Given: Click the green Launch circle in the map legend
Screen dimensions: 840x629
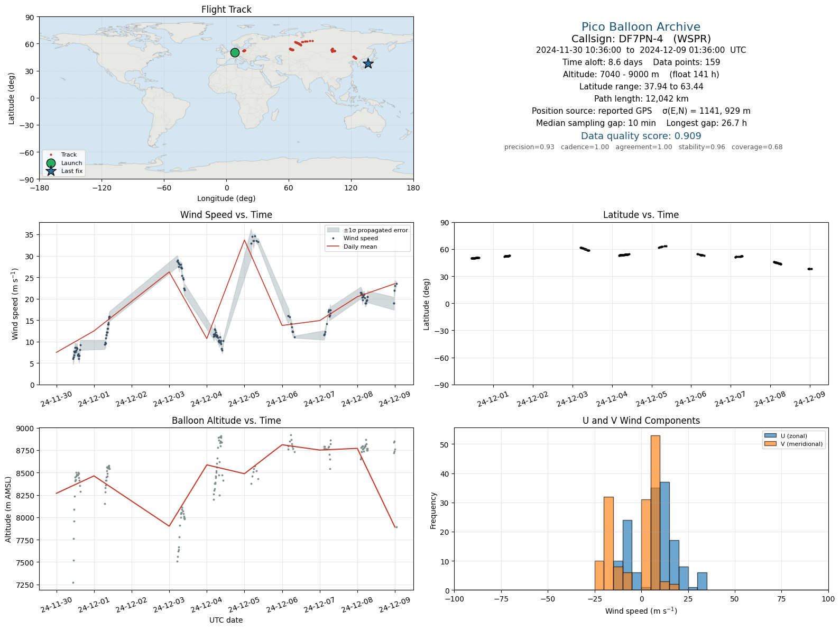Looking at the screenshot, I should (x=51, y=163).
